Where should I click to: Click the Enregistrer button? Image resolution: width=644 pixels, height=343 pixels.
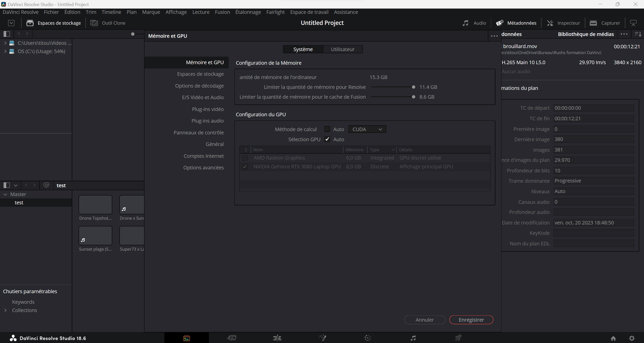point(471,320)
